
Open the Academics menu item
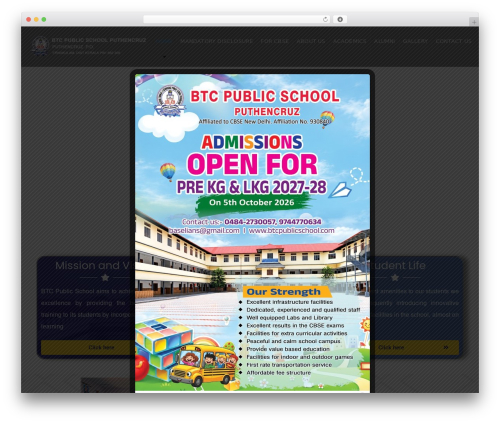(350, 41)
